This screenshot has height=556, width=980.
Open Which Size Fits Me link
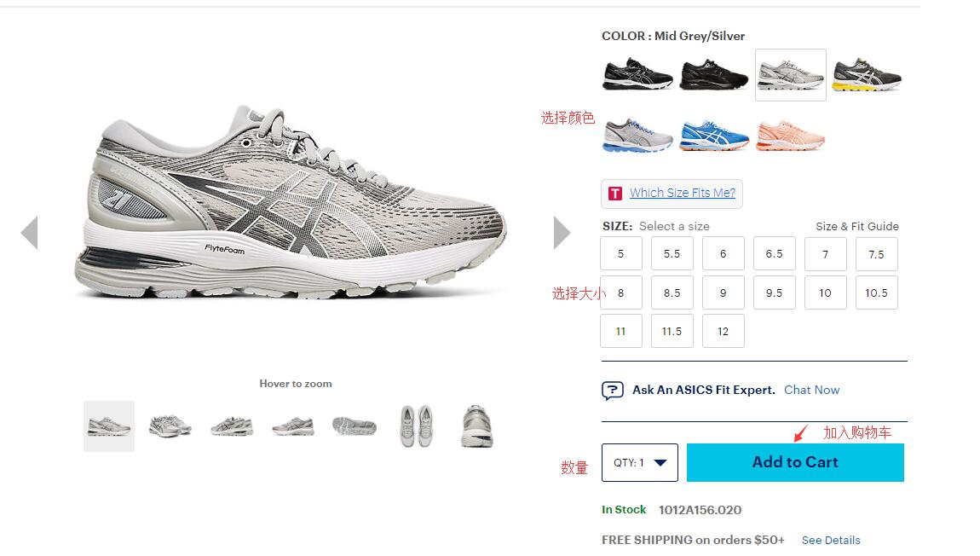tap(683, 194)
